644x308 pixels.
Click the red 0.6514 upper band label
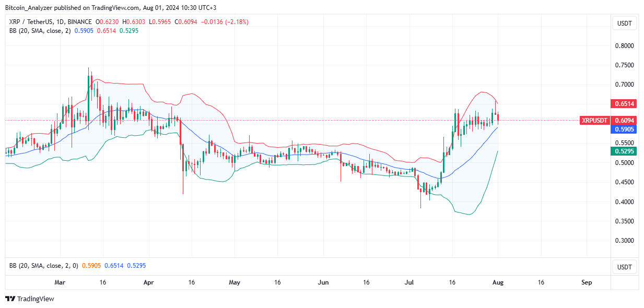[x=624, y=104]
